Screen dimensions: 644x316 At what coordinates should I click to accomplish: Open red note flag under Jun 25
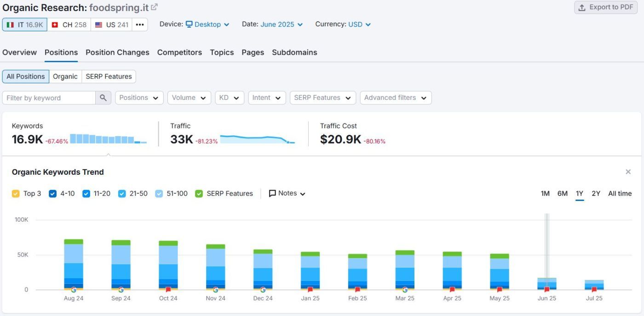tap(547, 289)
